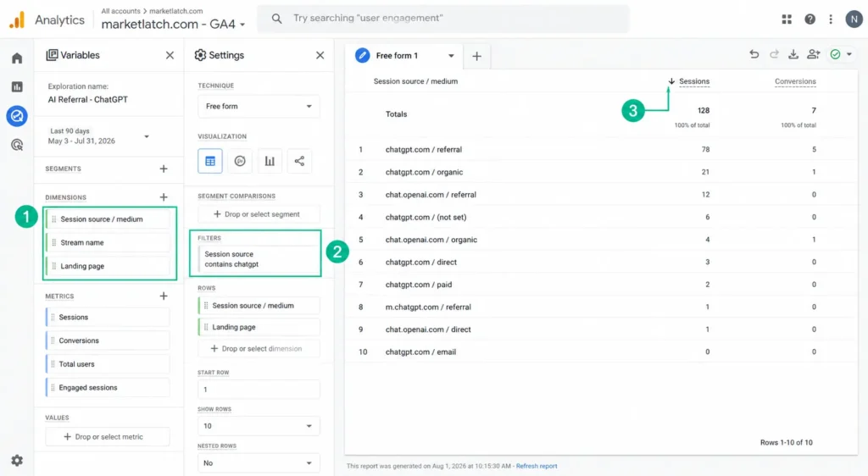The width and height of the screenshot is (868, 476).
Task: Select the Stream name dimension
Action: click(x=108, y=243)
